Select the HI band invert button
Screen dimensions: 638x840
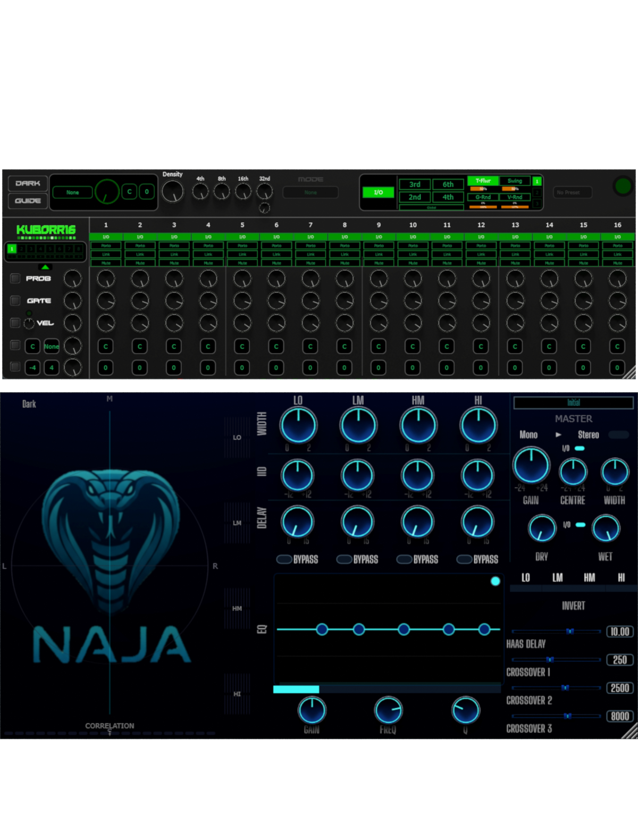622,589
